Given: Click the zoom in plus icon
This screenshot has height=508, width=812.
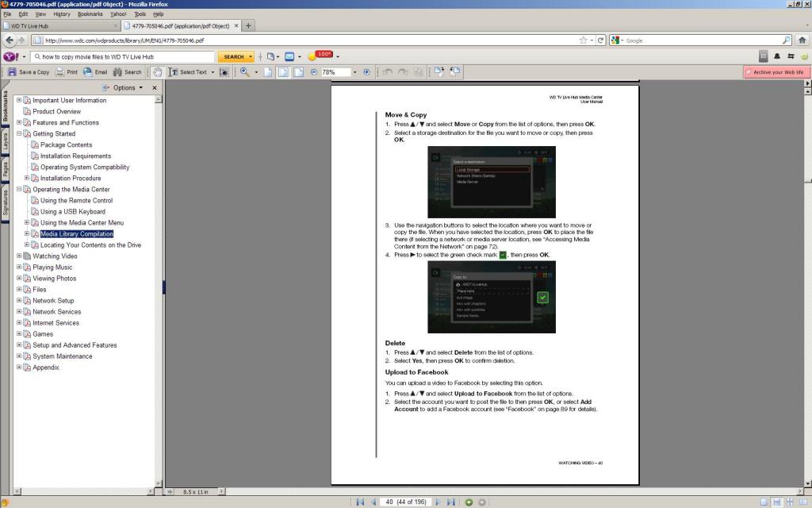Looking at the screenshot, I should point(366,72).
